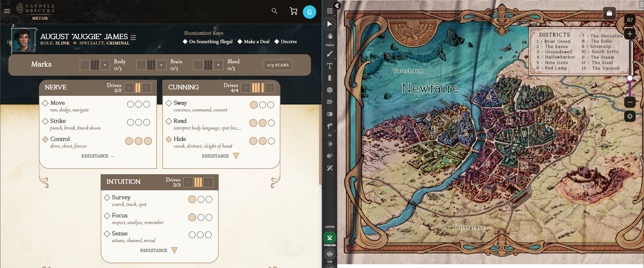This screenshot has width=644, height=268.
Task: Click the 0/3 Scars button
Action: click(x=278, y=65)
